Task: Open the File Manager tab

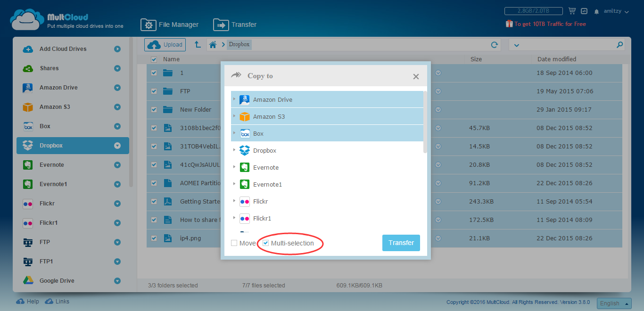Action: coord(170,25)
